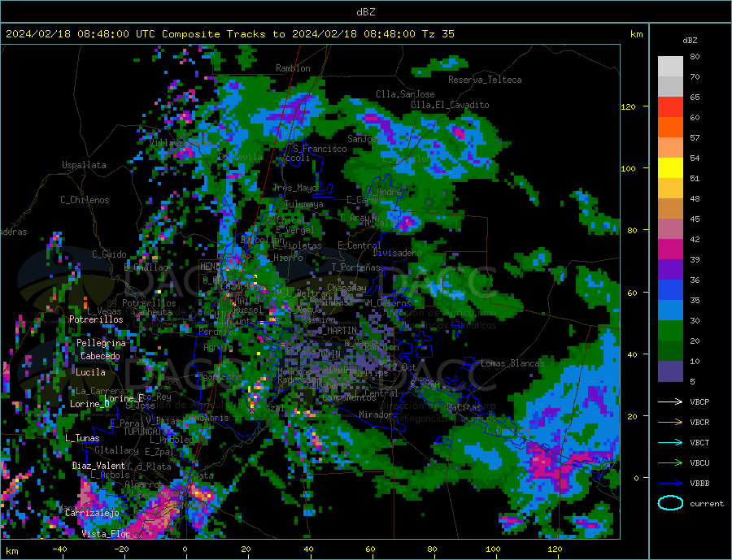The width and height of the screenshot is (732, 560).
Task: Click the white 'Vista_Flor' map label
Action: pos(106,534)
